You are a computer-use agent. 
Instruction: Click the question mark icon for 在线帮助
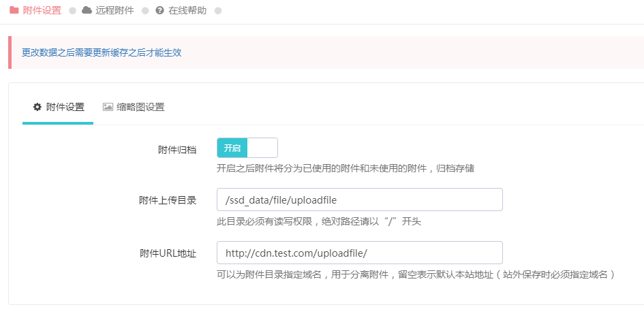[x=159, y=11]
